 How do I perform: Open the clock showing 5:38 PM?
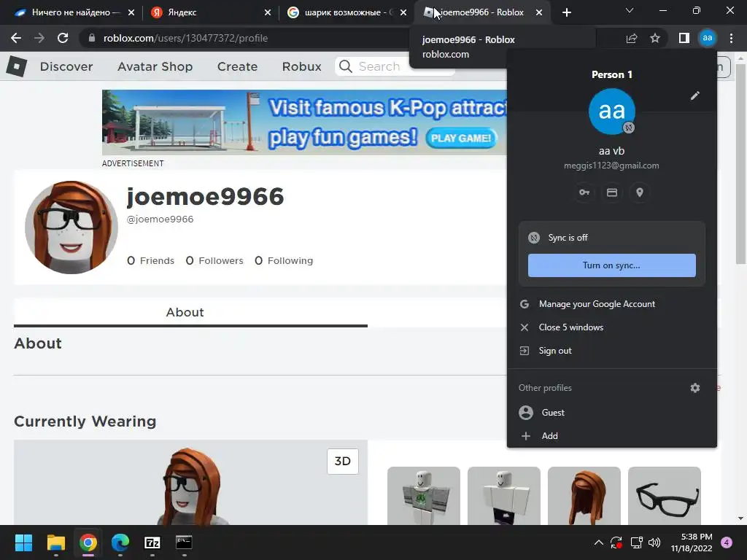pyautogui.click(x=692, y=542)
